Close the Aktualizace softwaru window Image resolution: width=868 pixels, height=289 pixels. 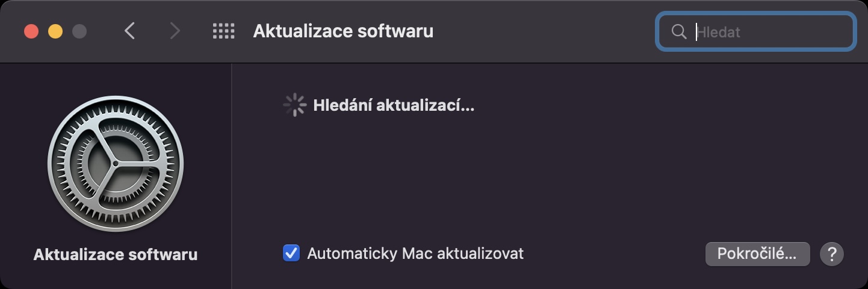coord(31,31)
